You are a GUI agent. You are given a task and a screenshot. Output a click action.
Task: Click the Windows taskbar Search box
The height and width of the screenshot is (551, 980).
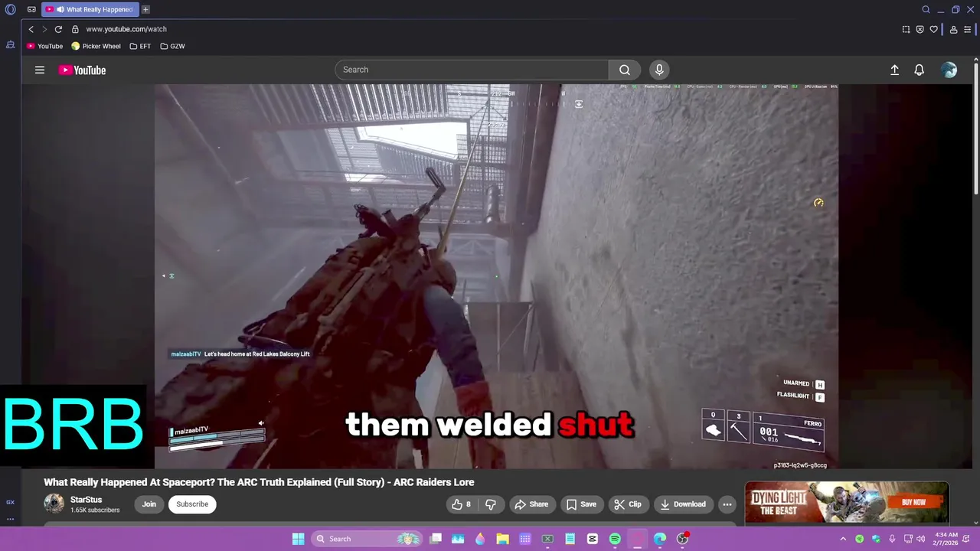click(x=364, y=539)
